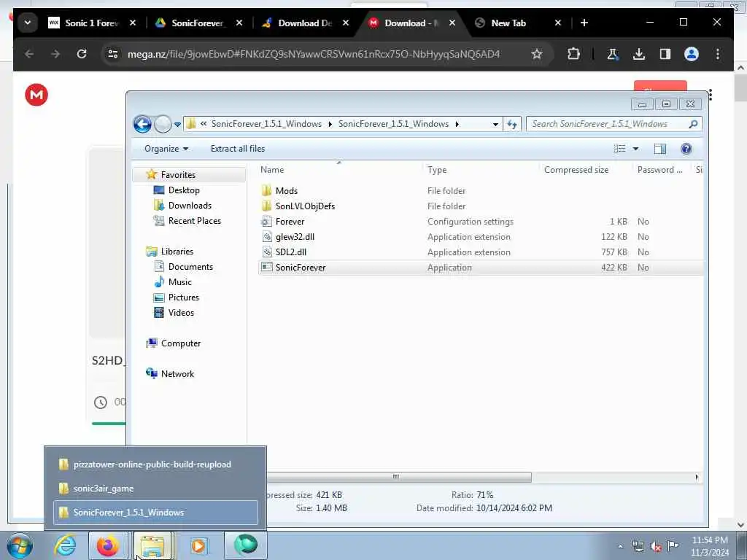Viewport: 747px width, 560px height.
Task: Open Pictures library
Action: (183, 297)
